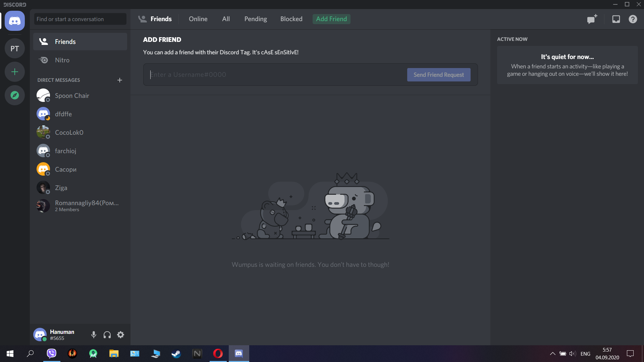Viewport: 644px width, 362px height.
Task: Open the Discord Home button
Action: [x=15, y=21]
